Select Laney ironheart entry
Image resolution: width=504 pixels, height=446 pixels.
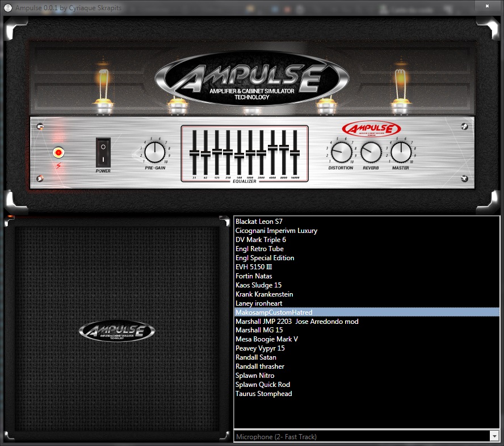tap(367, 303)
